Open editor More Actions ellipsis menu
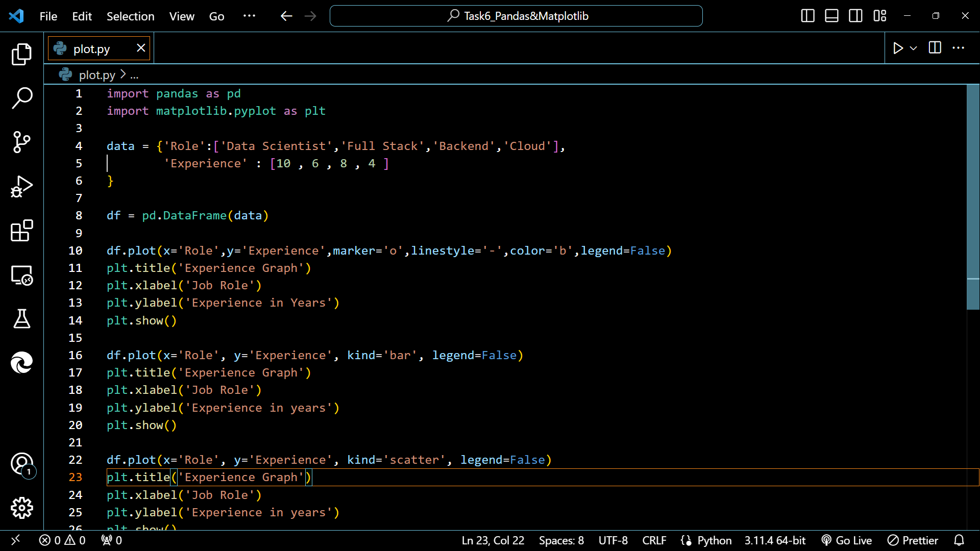Screen dimensions: 980x551 (x=958, y=48)
